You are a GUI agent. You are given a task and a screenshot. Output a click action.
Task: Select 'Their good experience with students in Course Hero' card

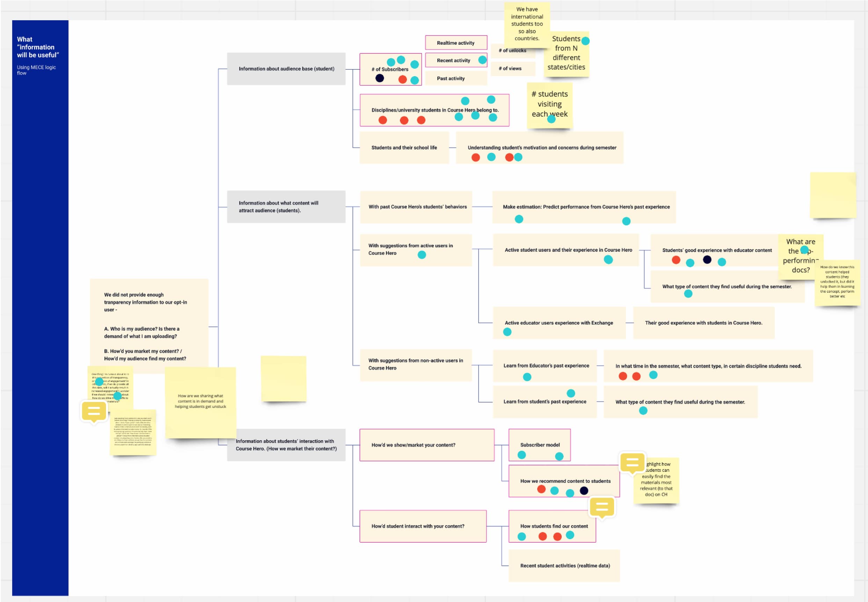coord(703,323)
